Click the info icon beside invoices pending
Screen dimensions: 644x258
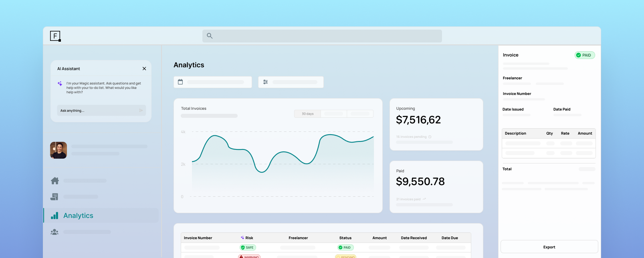point(430,137)
